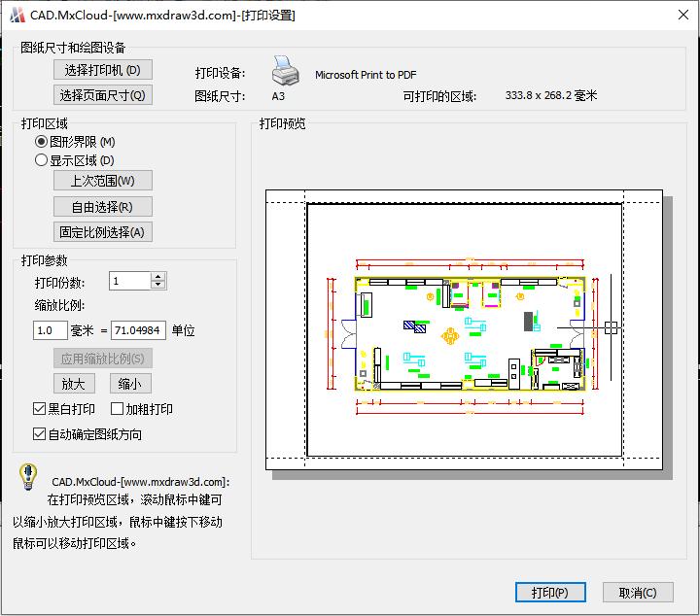Click 自由选择(R) button
700x616 pixels.
point(103,207)
